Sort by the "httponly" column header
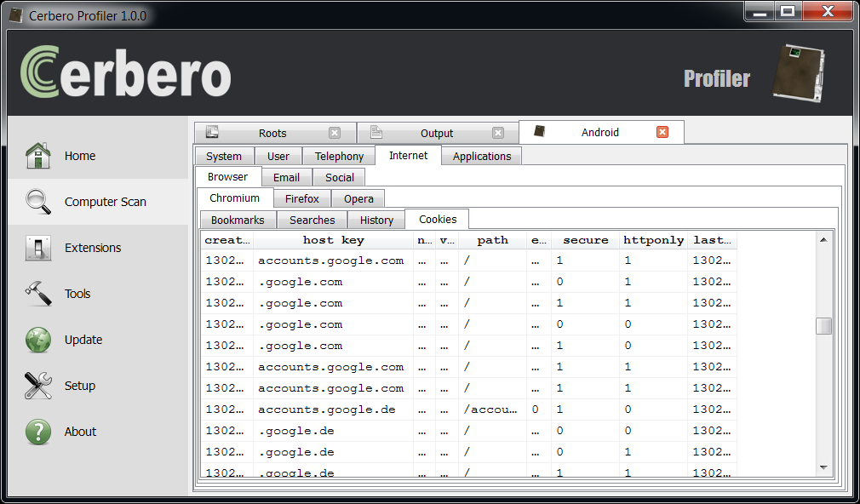 click(x=654, y=240)
